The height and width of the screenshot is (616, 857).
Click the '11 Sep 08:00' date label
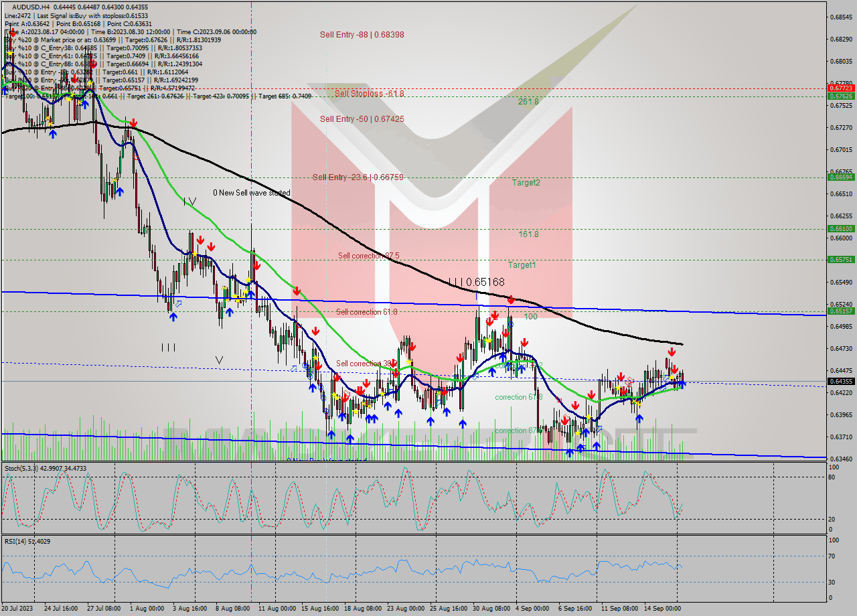[619, 609]
